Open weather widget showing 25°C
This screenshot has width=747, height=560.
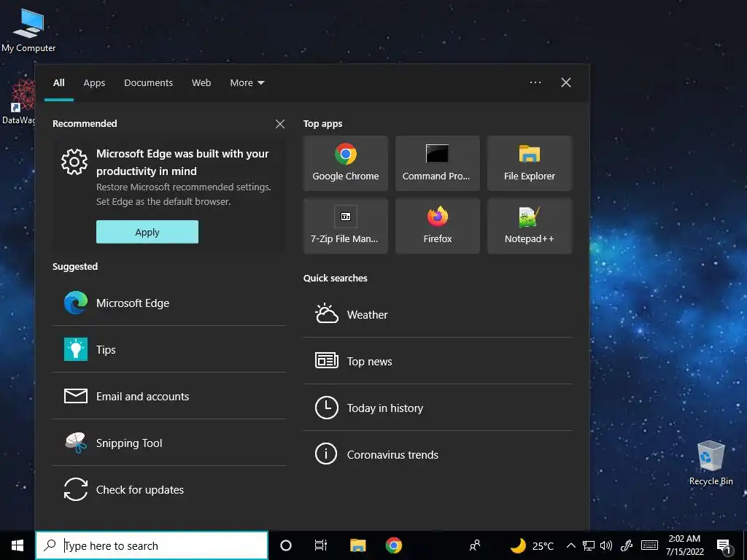(532, 545)
